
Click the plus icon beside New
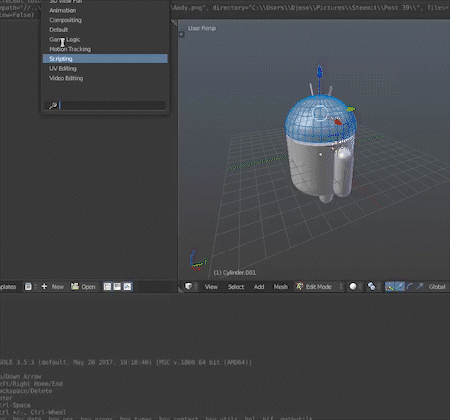tap(44, 287)
